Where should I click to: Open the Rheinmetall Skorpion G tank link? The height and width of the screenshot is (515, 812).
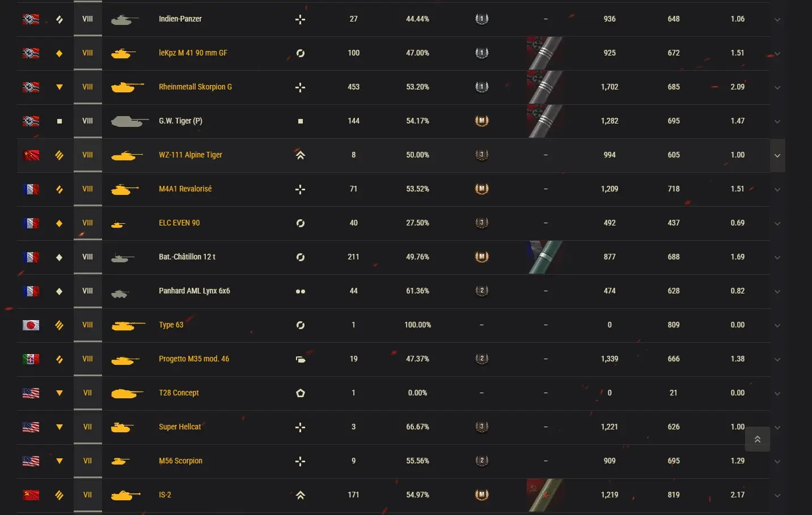pos(195,87)
